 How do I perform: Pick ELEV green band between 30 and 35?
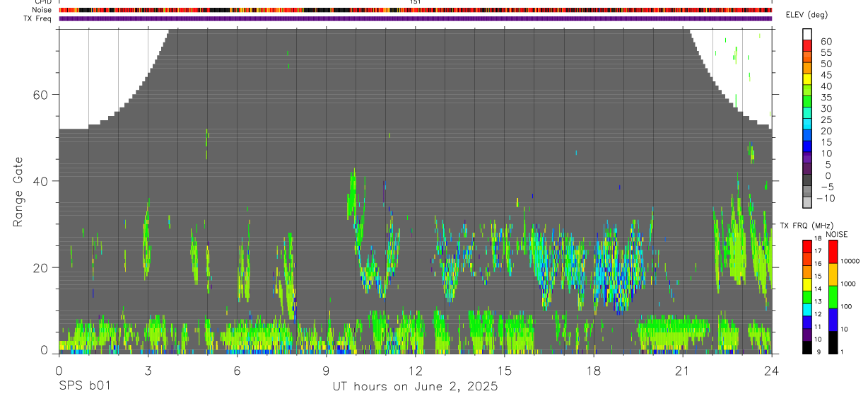[807, 103]
